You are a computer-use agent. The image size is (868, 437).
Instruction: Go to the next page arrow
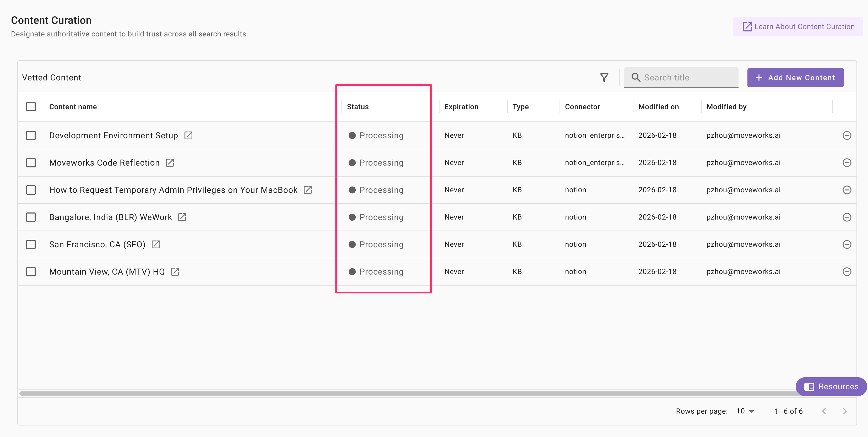click(845, 411)
